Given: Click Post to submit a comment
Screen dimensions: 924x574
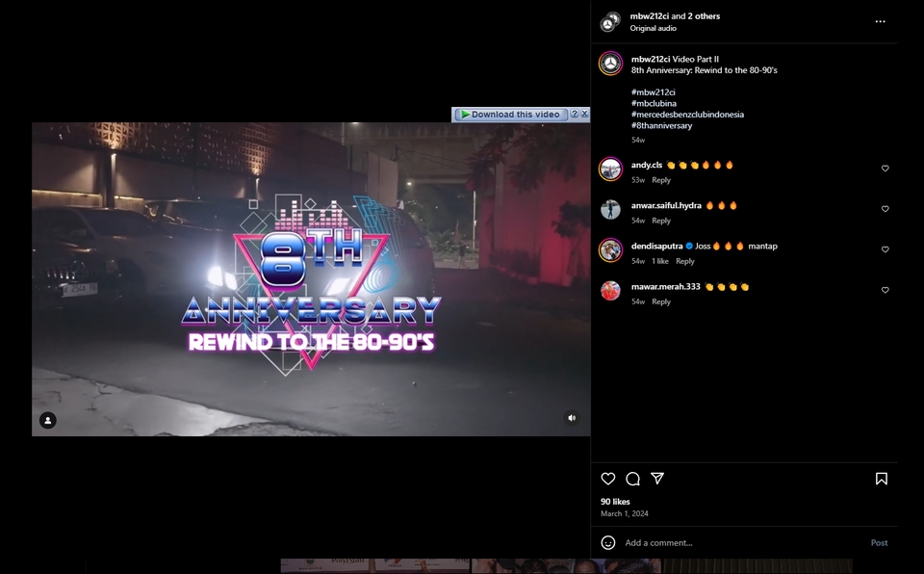Looking at the screenshot, I should pos(878,542).
